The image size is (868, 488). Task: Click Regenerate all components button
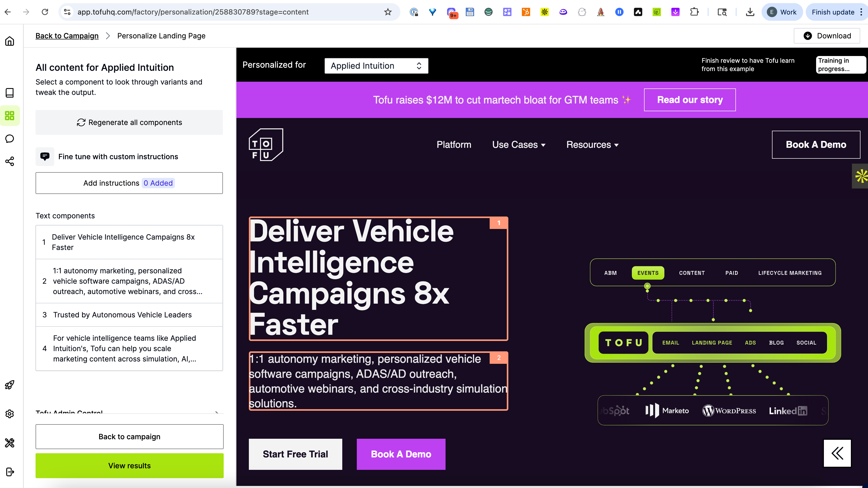click(129, 123)
